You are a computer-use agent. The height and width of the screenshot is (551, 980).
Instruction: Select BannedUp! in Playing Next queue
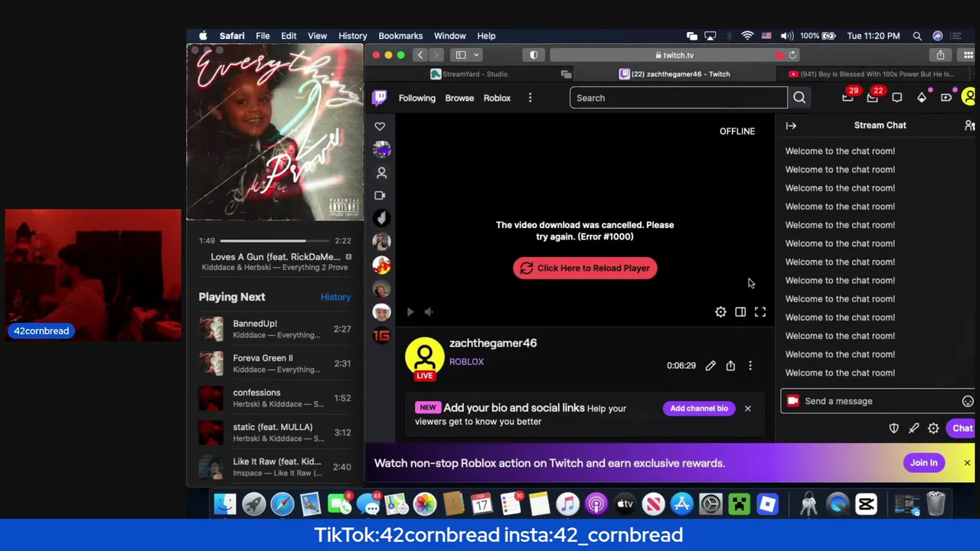(x=275, y=329)
